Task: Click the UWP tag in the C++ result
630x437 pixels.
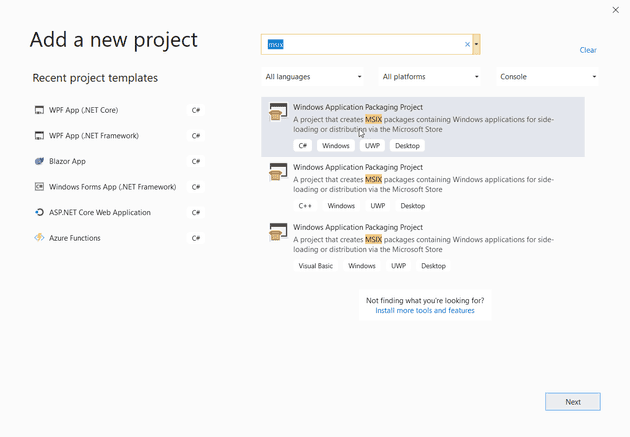Action: [x=377, y=206]
